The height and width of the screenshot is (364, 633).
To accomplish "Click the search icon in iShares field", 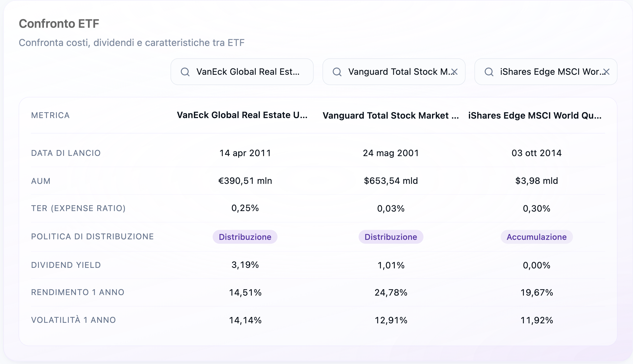I will [x=489, y=72].
